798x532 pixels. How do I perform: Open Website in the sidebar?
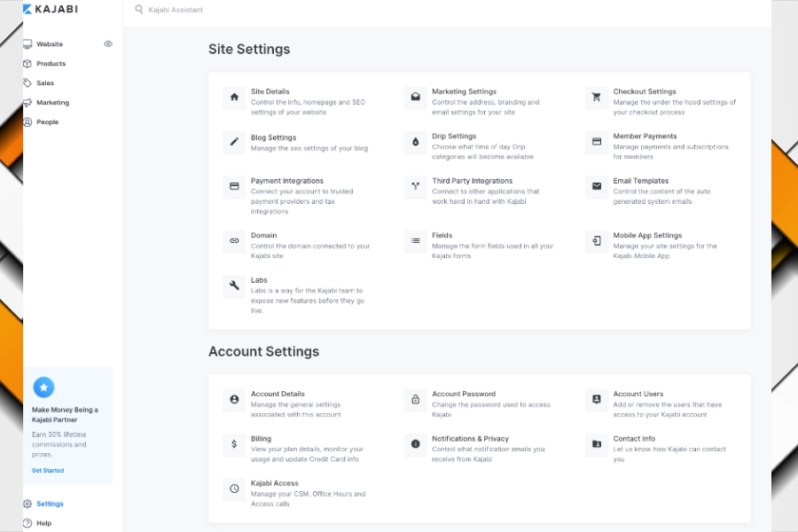pos(50,44)
